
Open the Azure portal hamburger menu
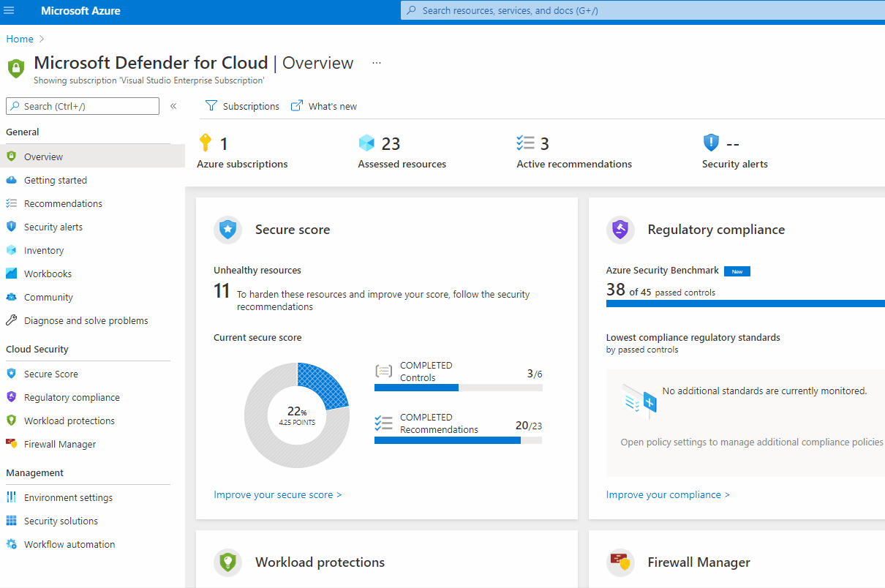click(10, 11)
